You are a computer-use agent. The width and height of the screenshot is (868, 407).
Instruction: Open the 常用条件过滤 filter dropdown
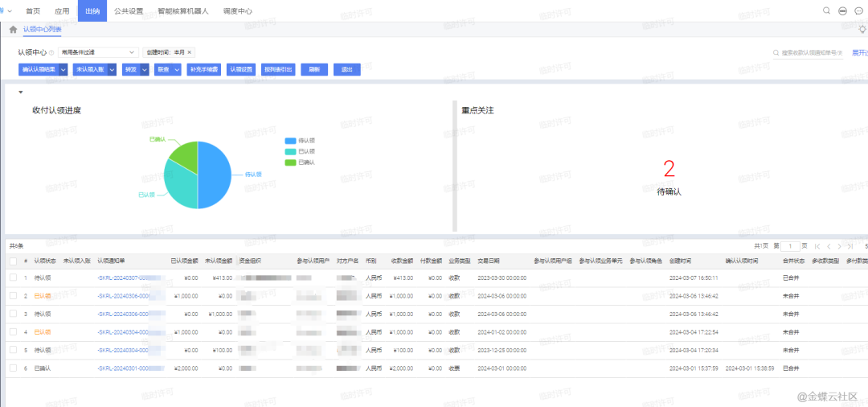98,52
